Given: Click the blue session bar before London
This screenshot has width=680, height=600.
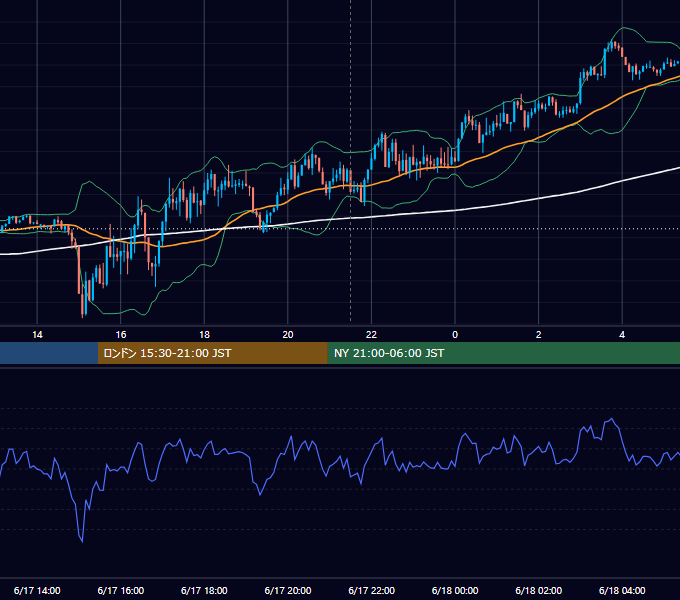Looking at the screenshot, I should [x=49, y=353].
